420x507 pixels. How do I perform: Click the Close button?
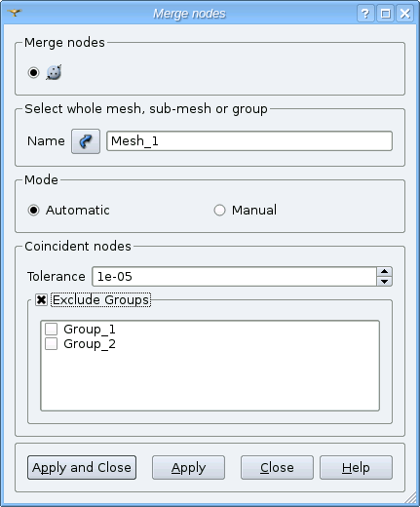[x=277, y=468]
